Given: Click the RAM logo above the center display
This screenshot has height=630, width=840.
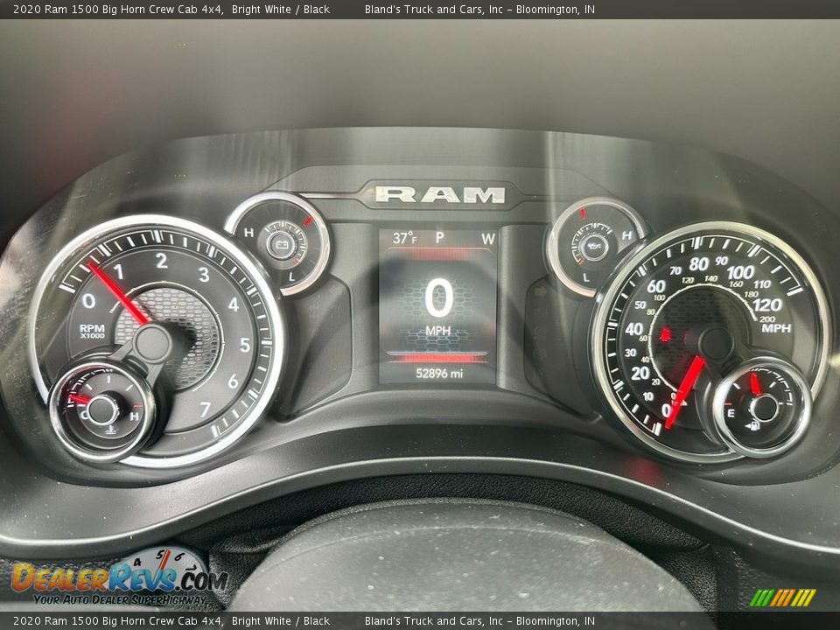Looking at the screenshot, I should click(x=440, y=194).
